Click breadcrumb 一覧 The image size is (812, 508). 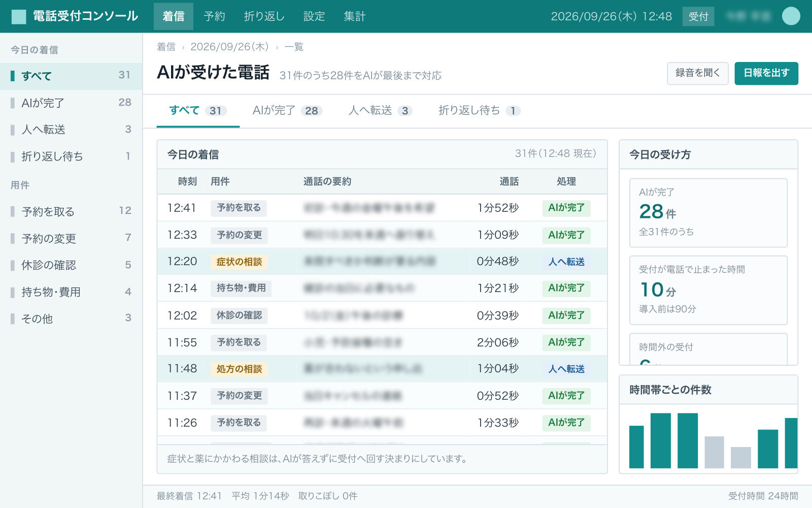pos(294,47)
